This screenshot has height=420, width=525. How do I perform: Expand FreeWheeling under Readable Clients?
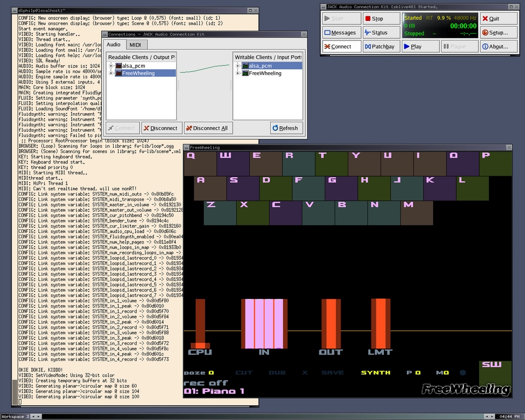[x=111, y=73]
